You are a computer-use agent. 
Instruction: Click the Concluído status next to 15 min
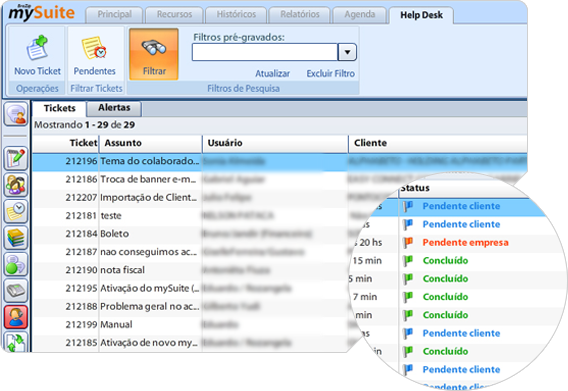click(x=445, y=261)
